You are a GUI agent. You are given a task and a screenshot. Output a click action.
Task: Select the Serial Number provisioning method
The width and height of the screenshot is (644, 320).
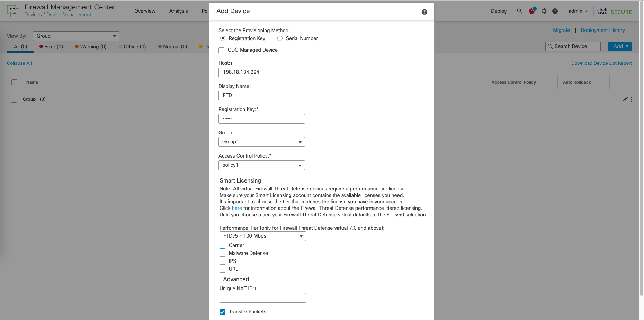[x=280, y=38]
